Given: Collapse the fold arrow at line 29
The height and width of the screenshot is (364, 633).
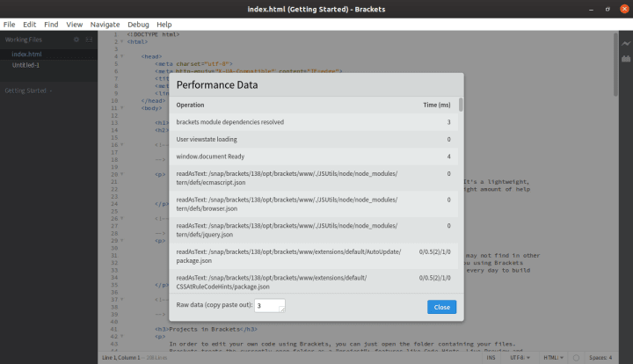Looking at the screenshot, I should (x=122, y=241).
